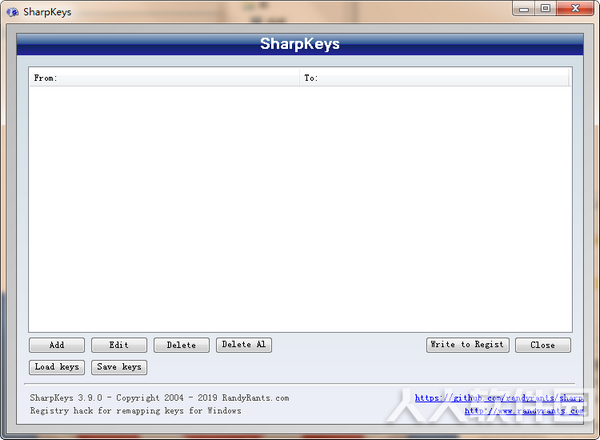Click the SharpKeys 3.9.0 copyright text
This screenshot has width=600, height=440.
point(160,398)
